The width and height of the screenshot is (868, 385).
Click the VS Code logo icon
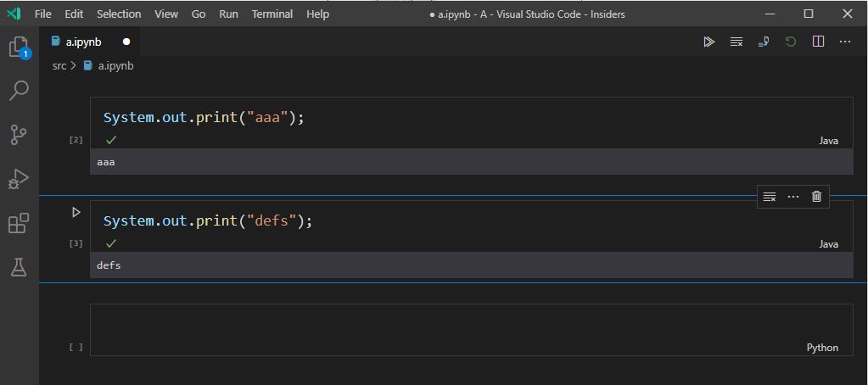click(x=14, y=14)
